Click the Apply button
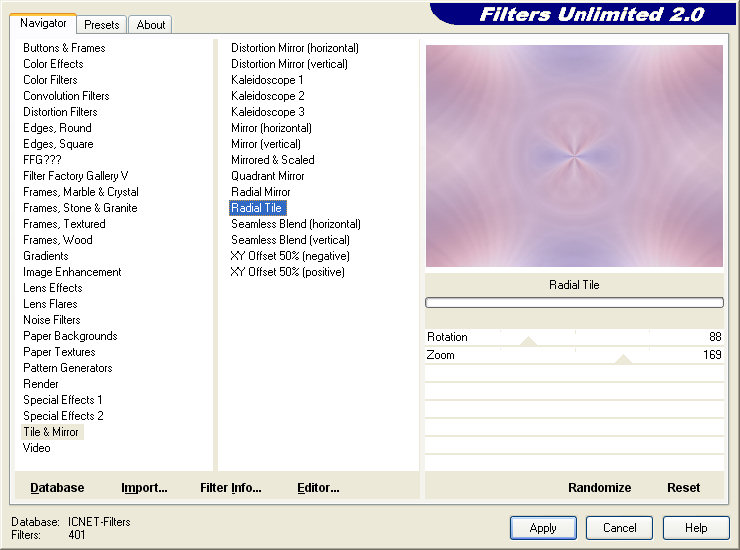The image size is (740, 550). pos(543,528)
